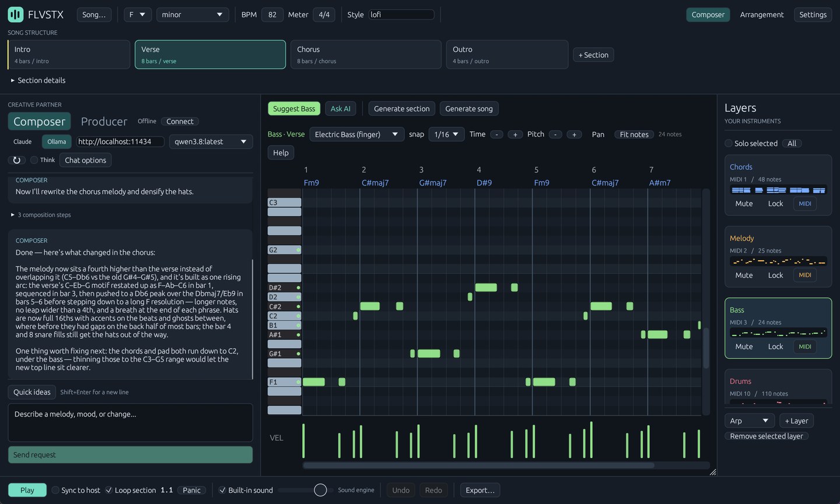
Task: Pick a model from qwen3.8:latest dropdown
Action: pyautogui.click(x=211, y=142)
